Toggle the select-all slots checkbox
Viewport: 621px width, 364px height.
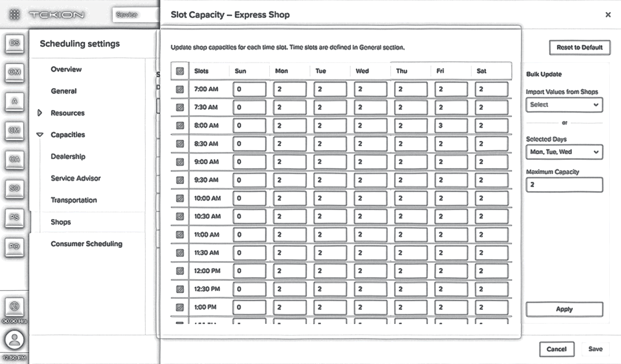pos(180,71)
